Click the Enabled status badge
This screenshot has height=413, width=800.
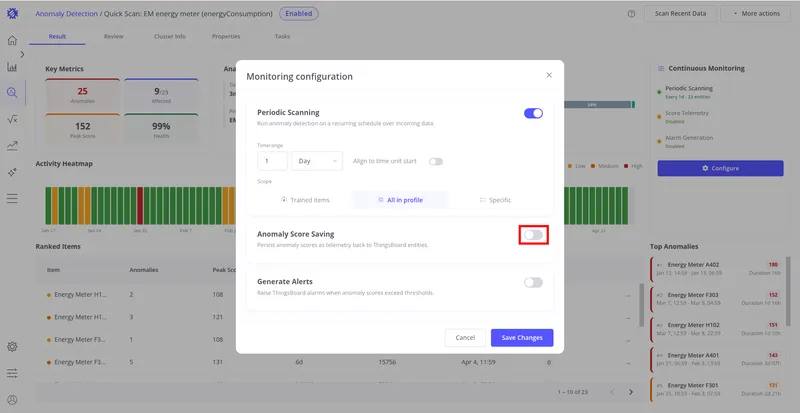click(x=298, y=14)
